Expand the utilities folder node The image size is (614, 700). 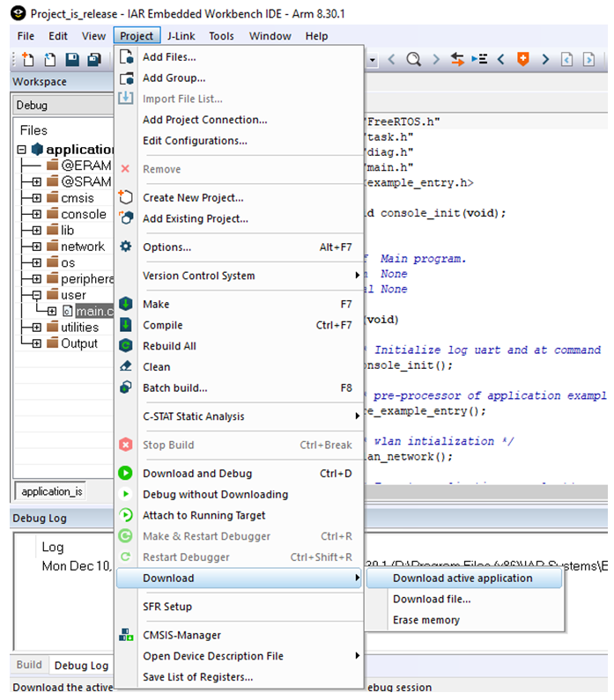37,328
